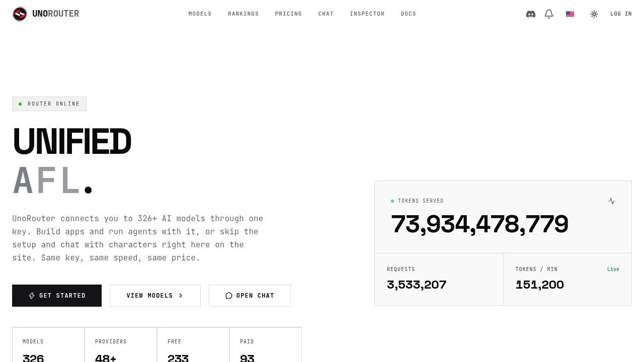The image size is (644, 362).
Task: Open the Models nav item
Action: pos(200,14)
